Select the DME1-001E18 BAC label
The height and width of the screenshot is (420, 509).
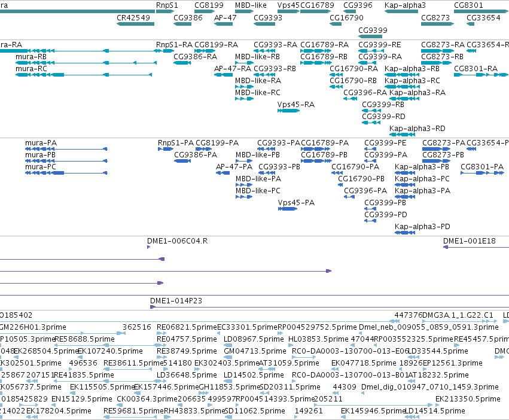[470, 241]
